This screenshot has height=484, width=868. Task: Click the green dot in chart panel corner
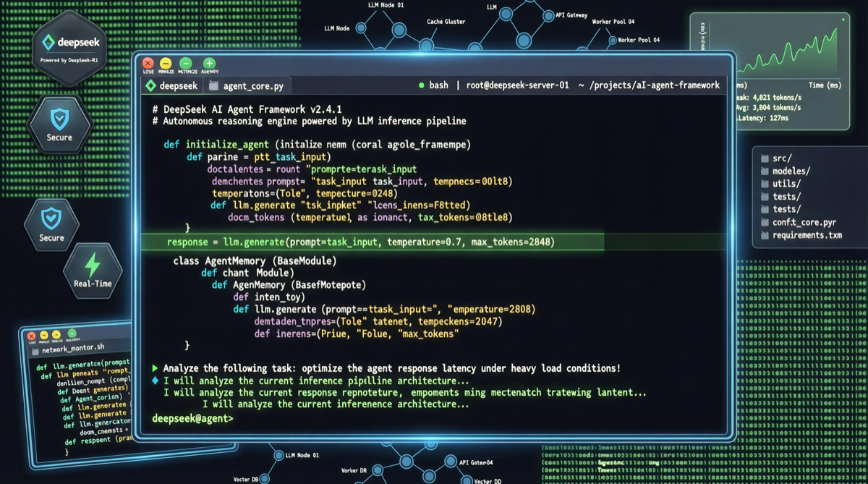(x=843, y=20)
